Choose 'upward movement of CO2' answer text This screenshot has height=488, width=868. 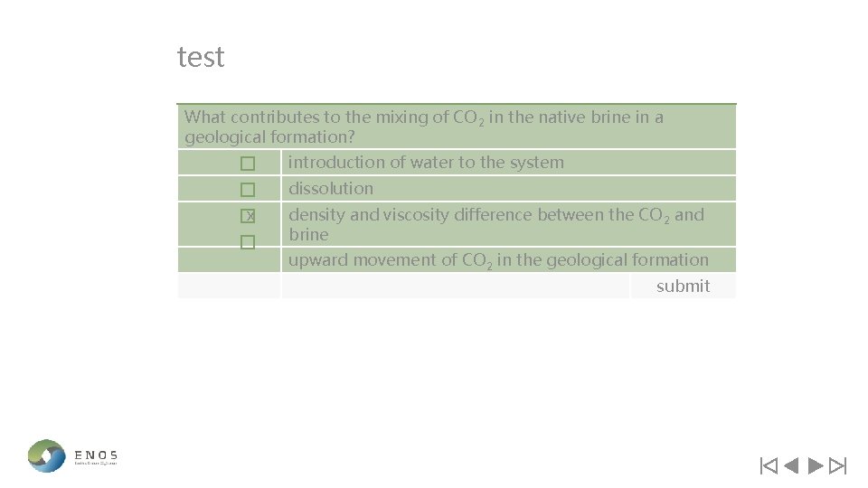click(498, 260)
